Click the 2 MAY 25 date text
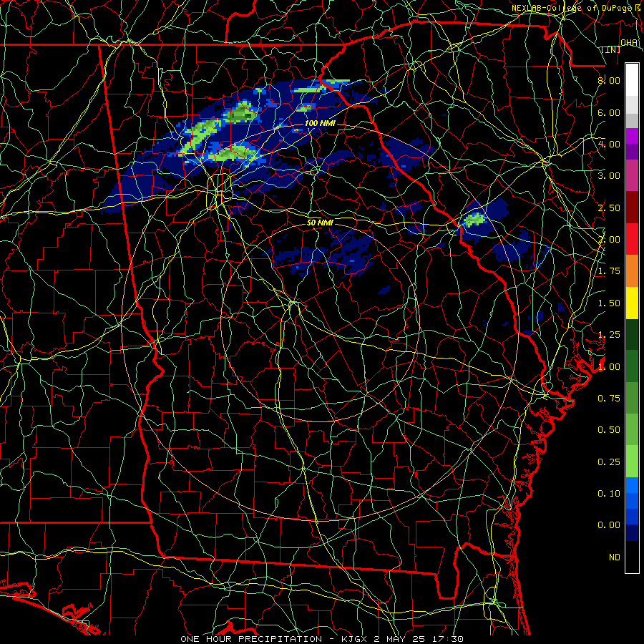 [401, 639]
